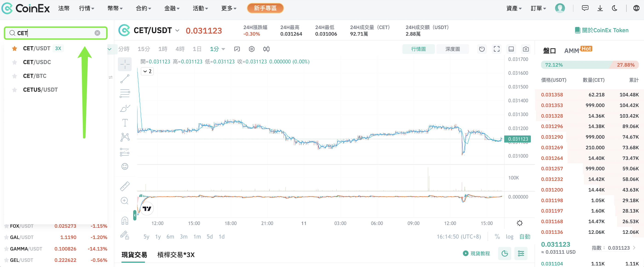Screen dimensions: 644x267
Task: Open chart axis settings gear
Action: [x=520, y=223]
